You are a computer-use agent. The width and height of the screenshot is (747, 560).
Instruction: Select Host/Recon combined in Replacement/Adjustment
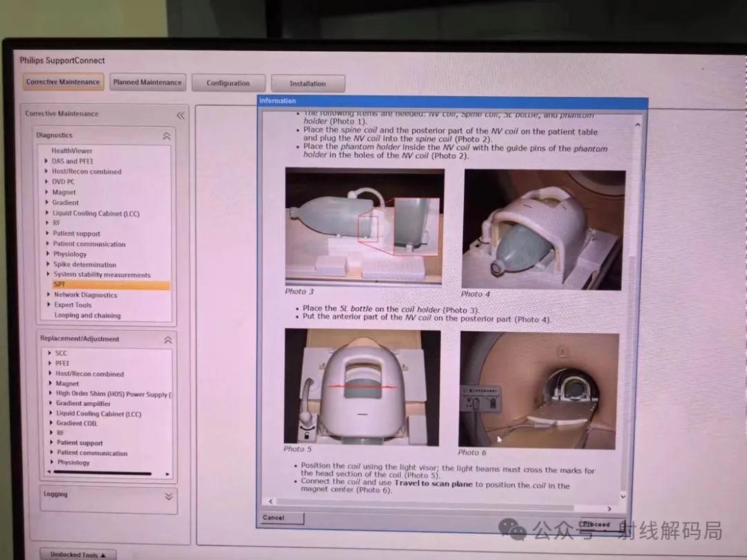pos(89,374)
